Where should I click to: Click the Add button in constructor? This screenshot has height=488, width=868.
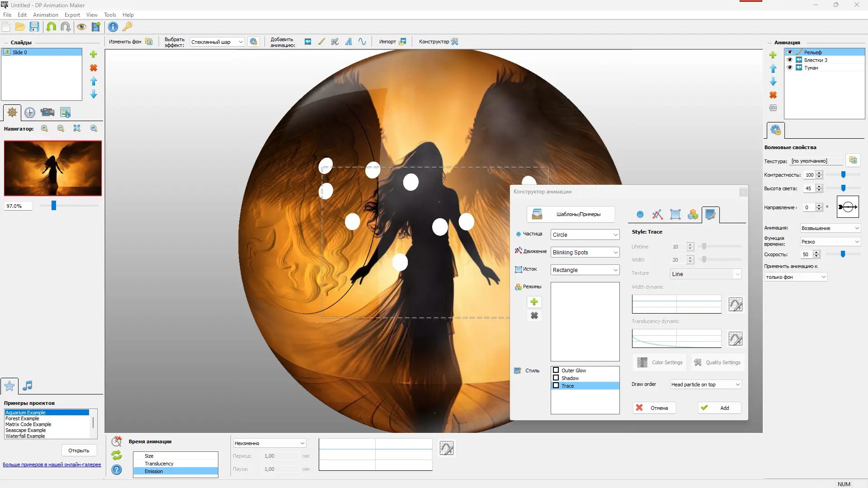pyautogui.click(x=719, y=408)
